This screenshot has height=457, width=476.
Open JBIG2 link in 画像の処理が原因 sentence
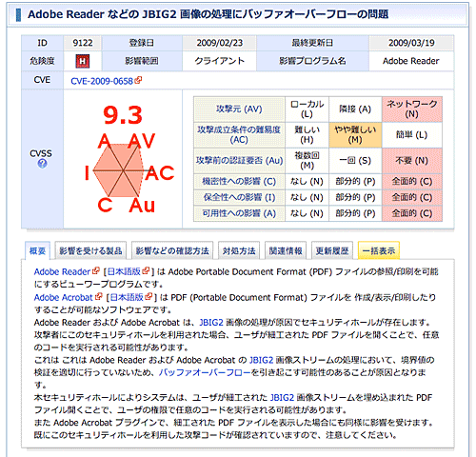pos(211,323)
